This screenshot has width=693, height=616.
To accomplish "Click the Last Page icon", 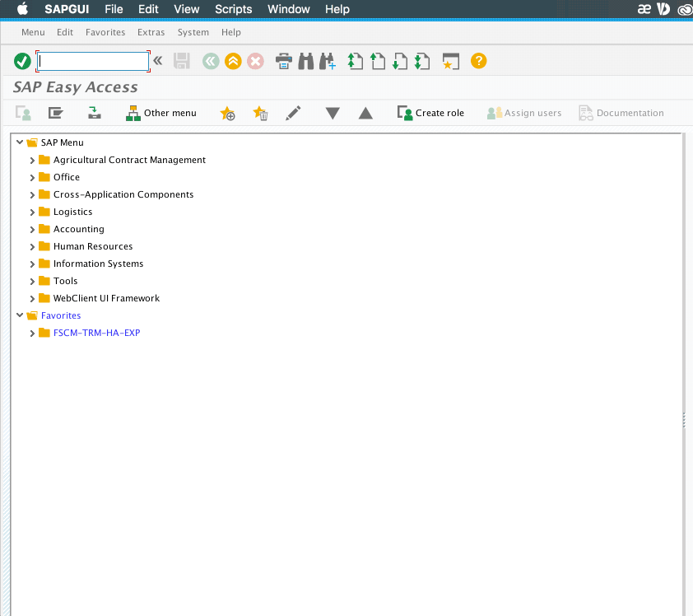I will pos(422,61).
